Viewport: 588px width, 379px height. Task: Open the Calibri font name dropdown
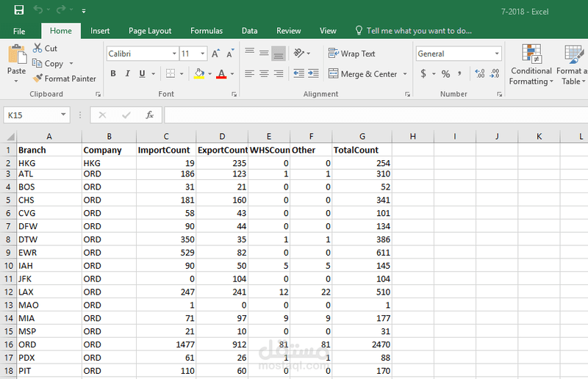pyautogui.click(x=174, y=54)
